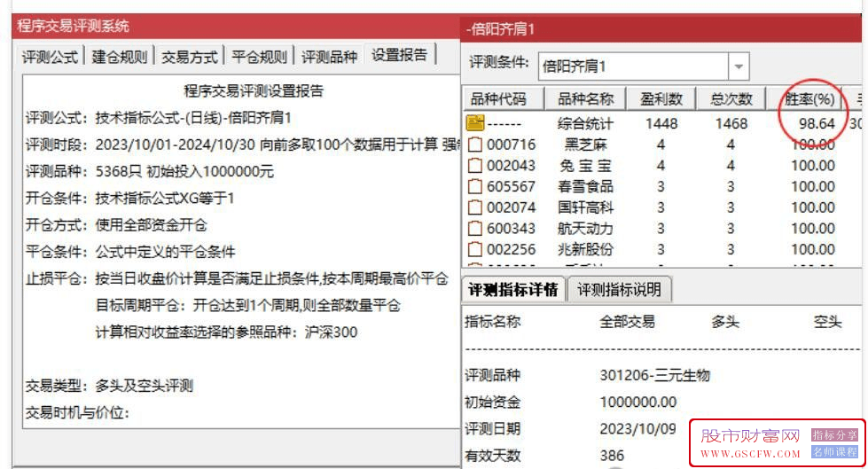This screenshot has height=469, width=868.
Task: Open the 评测公式 tab
Action: click(x=50, y=57)
